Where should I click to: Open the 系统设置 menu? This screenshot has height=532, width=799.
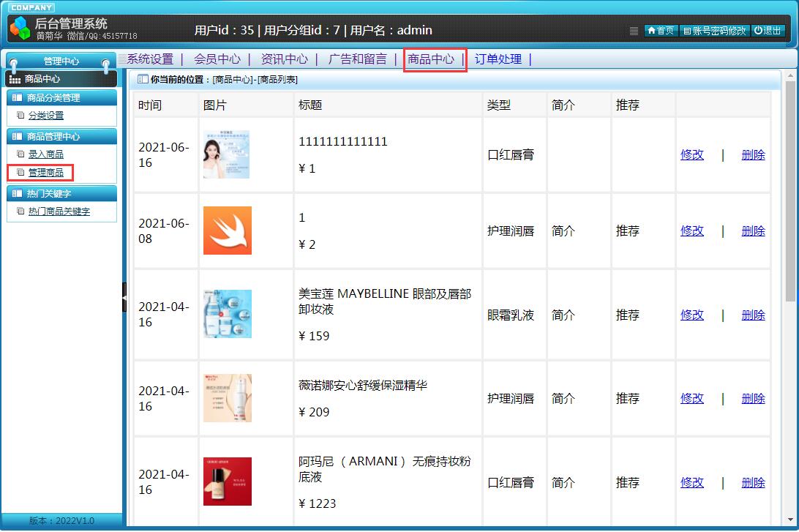(x=150, y=59)
